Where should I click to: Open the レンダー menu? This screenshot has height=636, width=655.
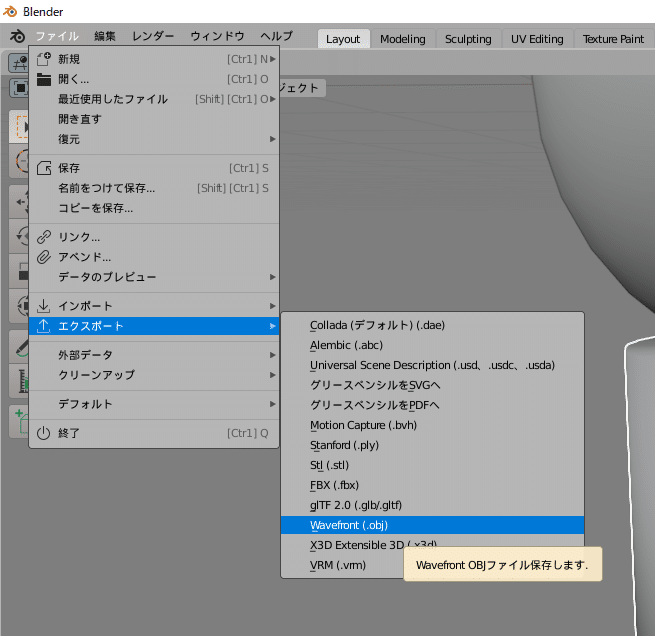(x=153, y=36)
